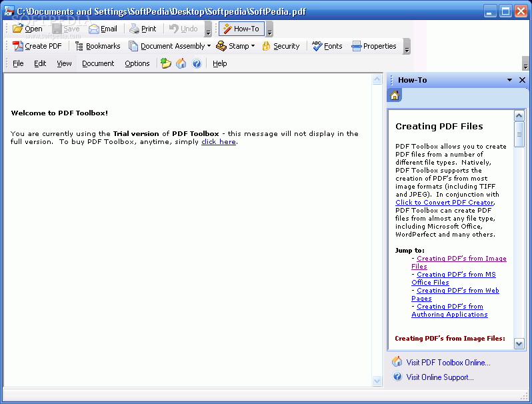Open Click to Convert PDF Creator link
This screenshot has height=404, width=532.
point(445,202)
